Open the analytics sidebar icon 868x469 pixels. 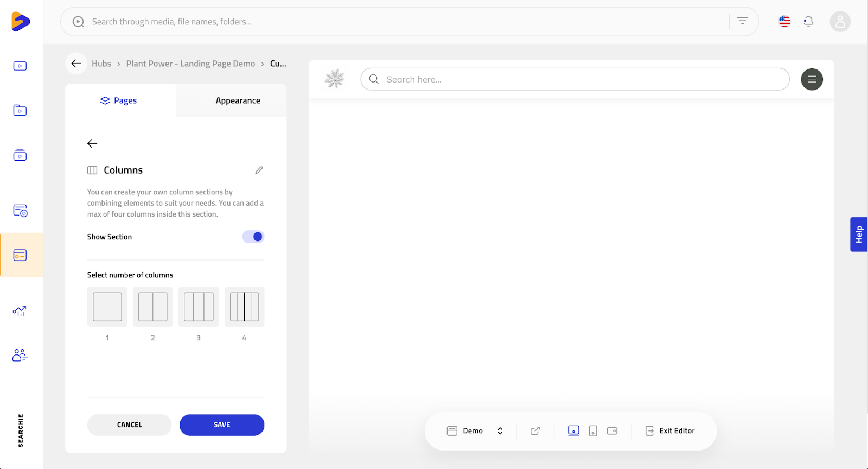click(x=20, y=311)
